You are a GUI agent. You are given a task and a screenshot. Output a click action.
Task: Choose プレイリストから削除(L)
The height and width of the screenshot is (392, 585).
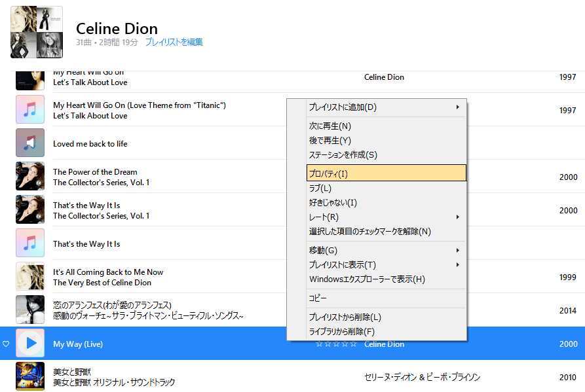tap(387, 317)
